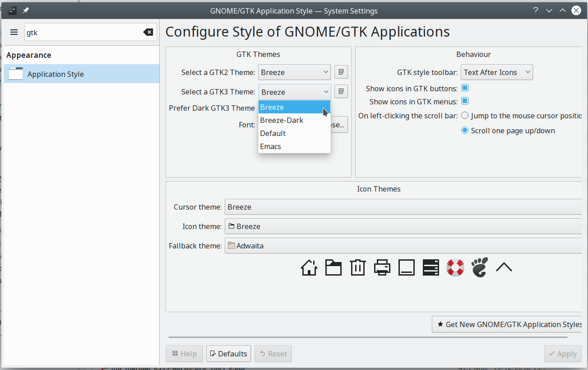The image size is (588, 370).
Task: Click the up-arrow icon preview
Action: pyautogui.click(x=504, y=267)
